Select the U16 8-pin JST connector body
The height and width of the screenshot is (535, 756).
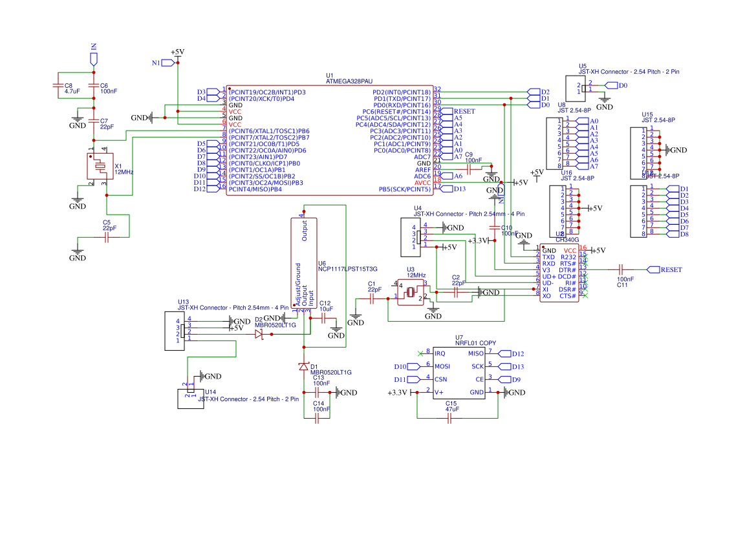click(559, 211)
